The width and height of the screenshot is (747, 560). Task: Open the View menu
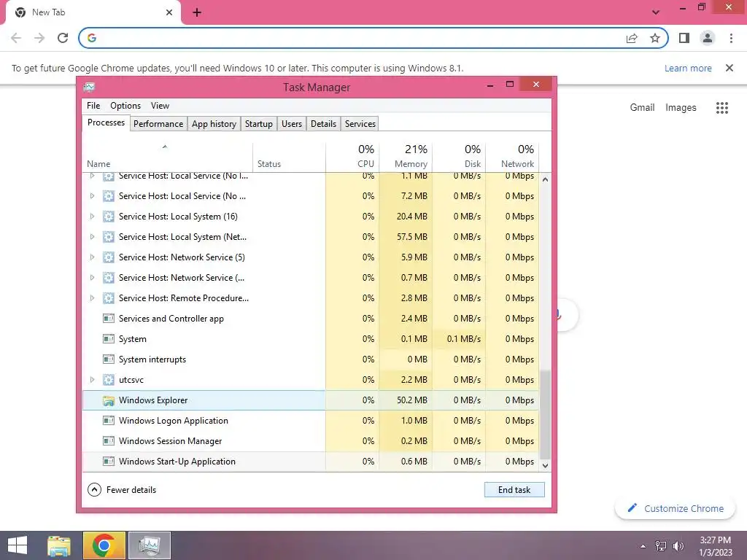tap(160, 106)
